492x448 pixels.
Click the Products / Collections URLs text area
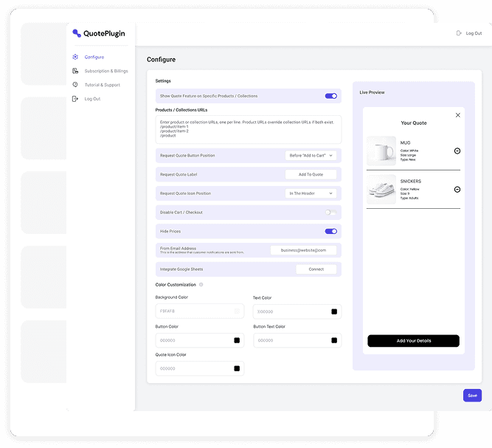248,129
